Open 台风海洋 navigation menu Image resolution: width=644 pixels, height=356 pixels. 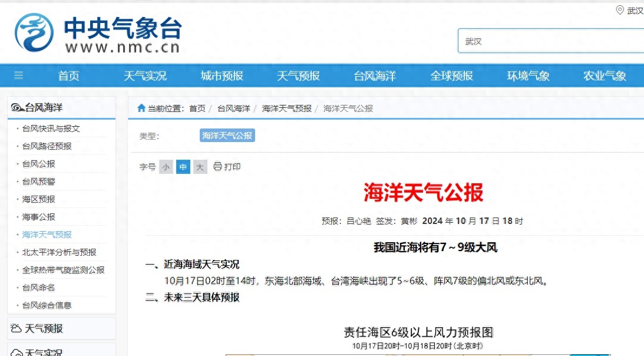(x=375, y=75)
